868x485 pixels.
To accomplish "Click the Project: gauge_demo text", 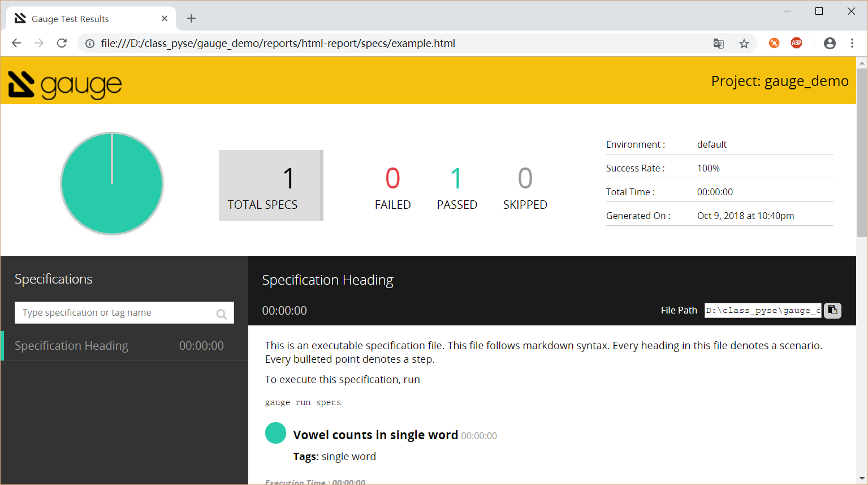I will click(x=780, y=81).
